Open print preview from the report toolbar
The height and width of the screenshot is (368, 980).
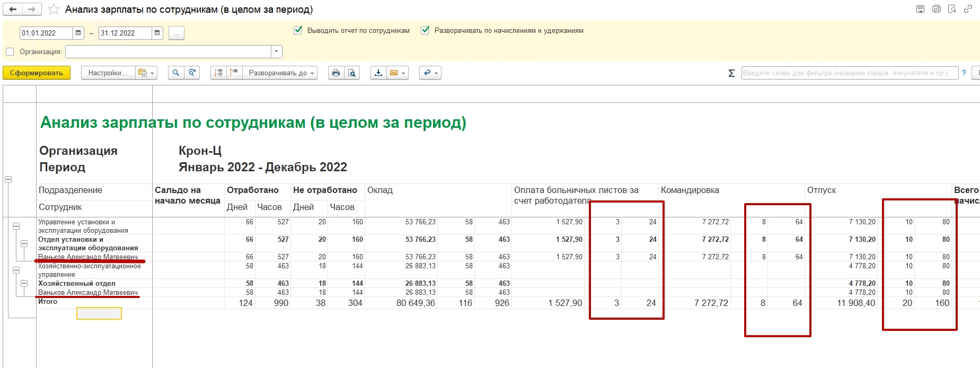point(352,73)
